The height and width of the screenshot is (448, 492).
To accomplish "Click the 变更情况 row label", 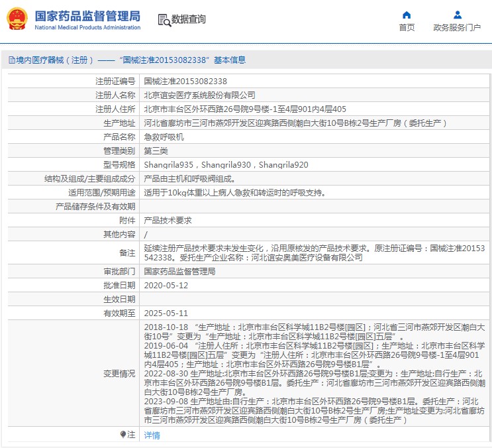I will pyautogui.click(x=119, y=374).
